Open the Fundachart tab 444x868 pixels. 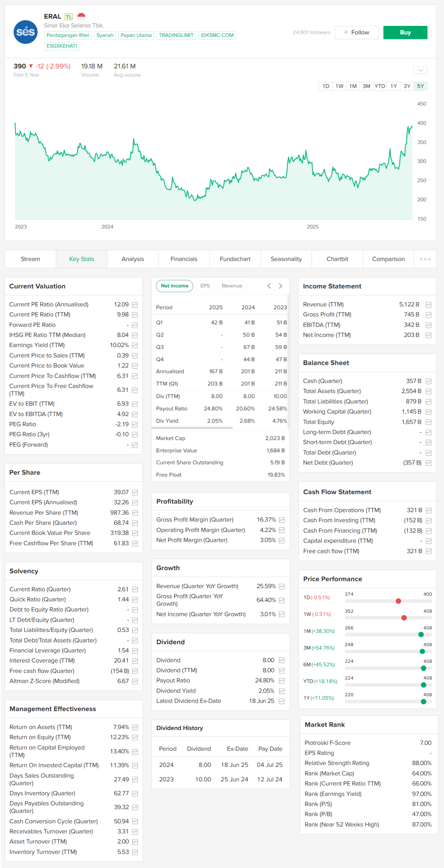[x=235, y=259]
